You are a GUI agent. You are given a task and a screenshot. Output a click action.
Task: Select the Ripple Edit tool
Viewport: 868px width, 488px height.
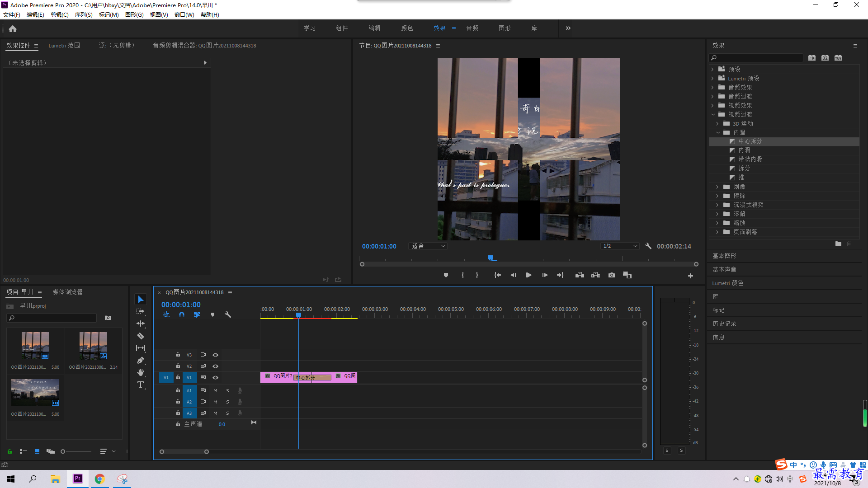[141, 324]
